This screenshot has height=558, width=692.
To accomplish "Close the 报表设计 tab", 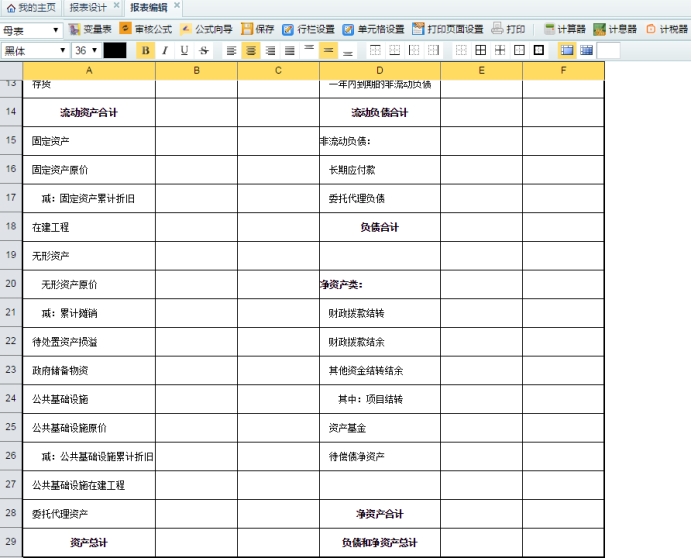I will (117, 5).
